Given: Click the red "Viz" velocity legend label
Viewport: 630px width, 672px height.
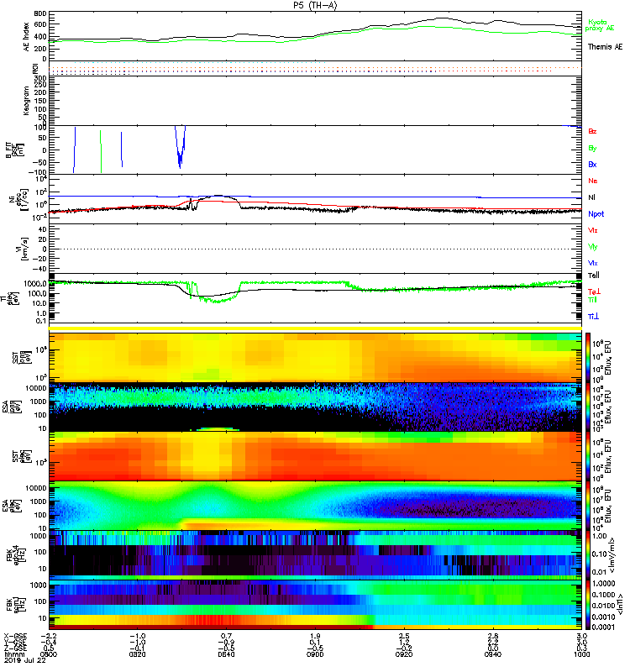Looking at the screenshot, I should click(592, 230).
